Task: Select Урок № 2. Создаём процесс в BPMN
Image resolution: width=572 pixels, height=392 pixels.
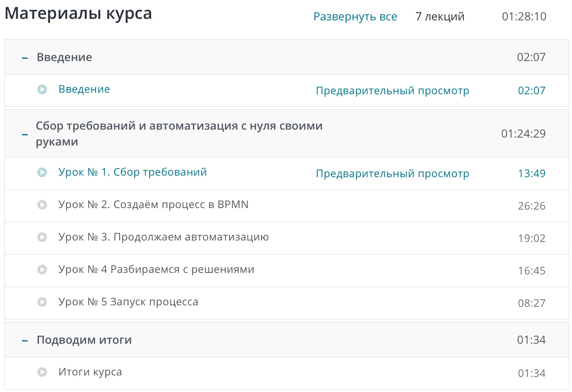Action: point(153,205)
